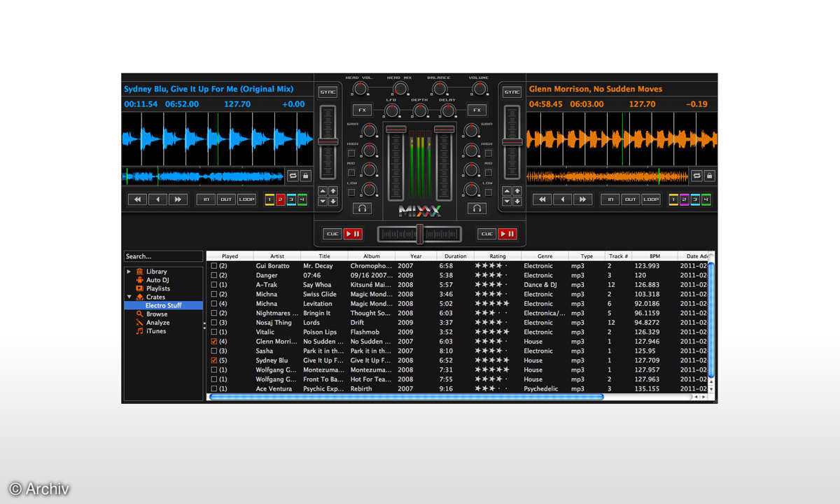Screen dimensions: 840x504
Task: Select Electro Stuff crate
Action: click(164, 305)
